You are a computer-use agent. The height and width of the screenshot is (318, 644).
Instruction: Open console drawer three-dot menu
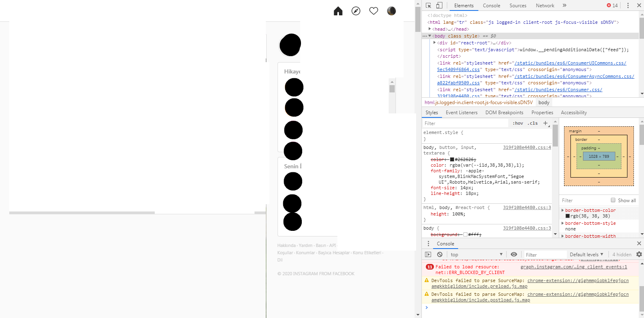tap(428, 243)
